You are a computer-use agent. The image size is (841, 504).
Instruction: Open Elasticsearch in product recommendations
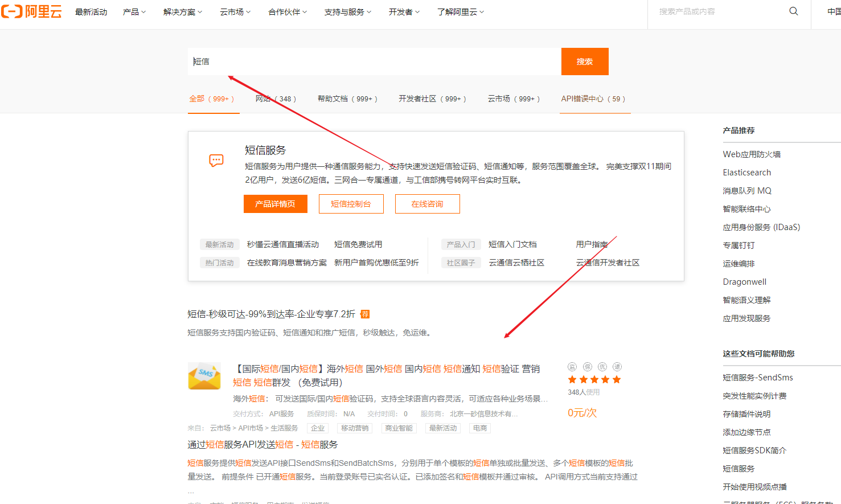pos(747,173)
